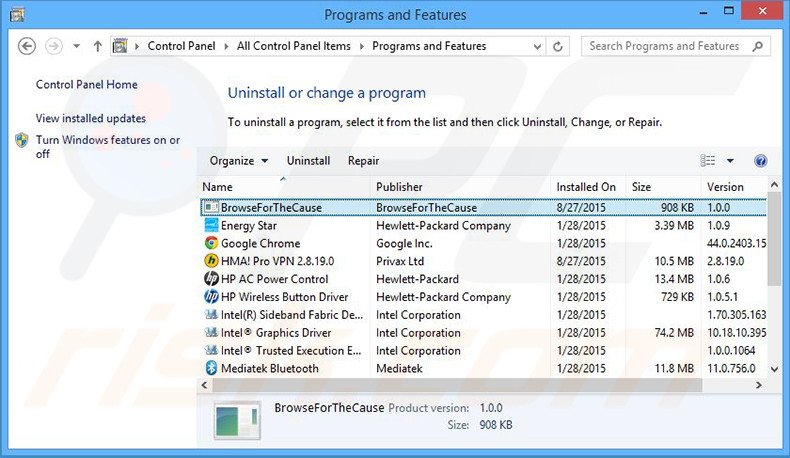Viewport: 790px width, 458px height.
Task: Select the Intel Graphics Driver icon
Action: pyautogui.click(x=211, y=333)
